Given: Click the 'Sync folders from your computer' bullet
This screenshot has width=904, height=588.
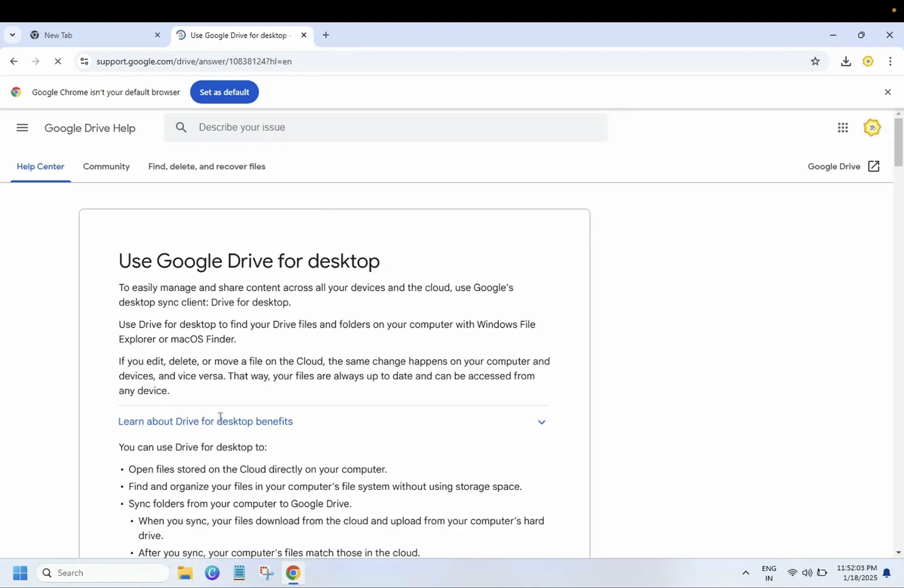Looking at the screenshot, I should [x=240, y=504].
